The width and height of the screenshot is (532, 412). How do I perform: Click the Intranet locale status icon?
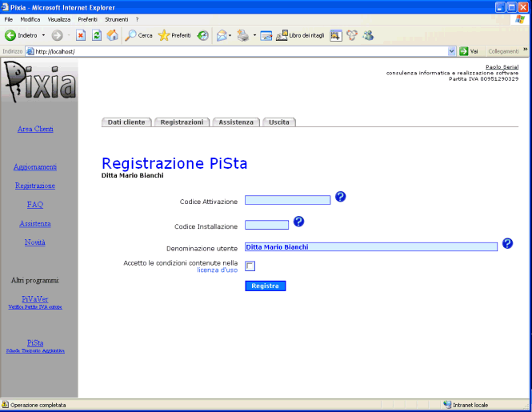tap(447, 405)
